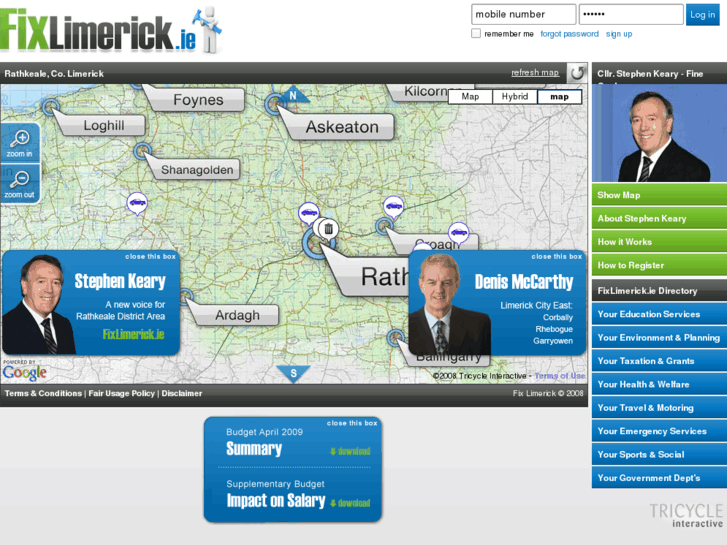Pan map south with S arrow
Viewport: 727px width, 545px height.
[x=293, y=373]
